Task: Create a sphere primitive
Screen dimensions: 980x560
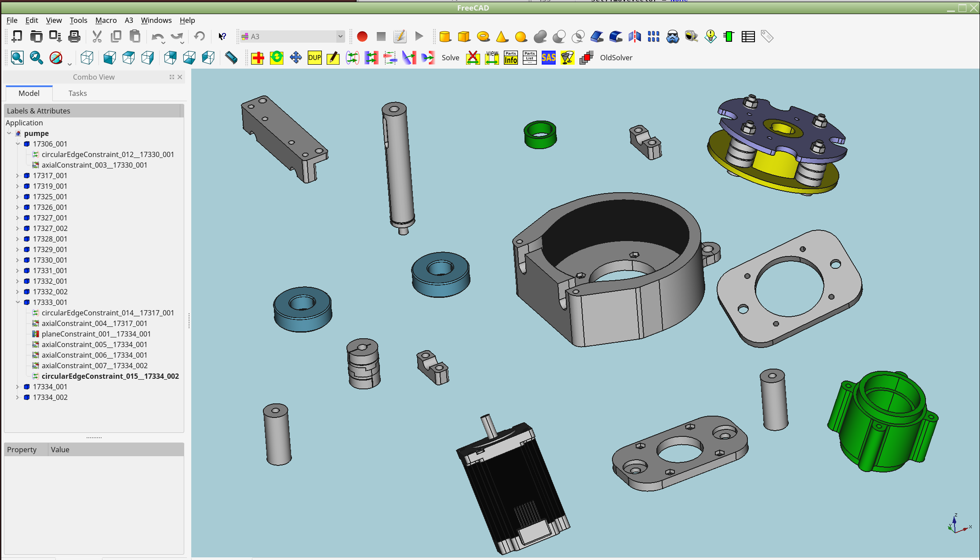Action: [521, 37]
